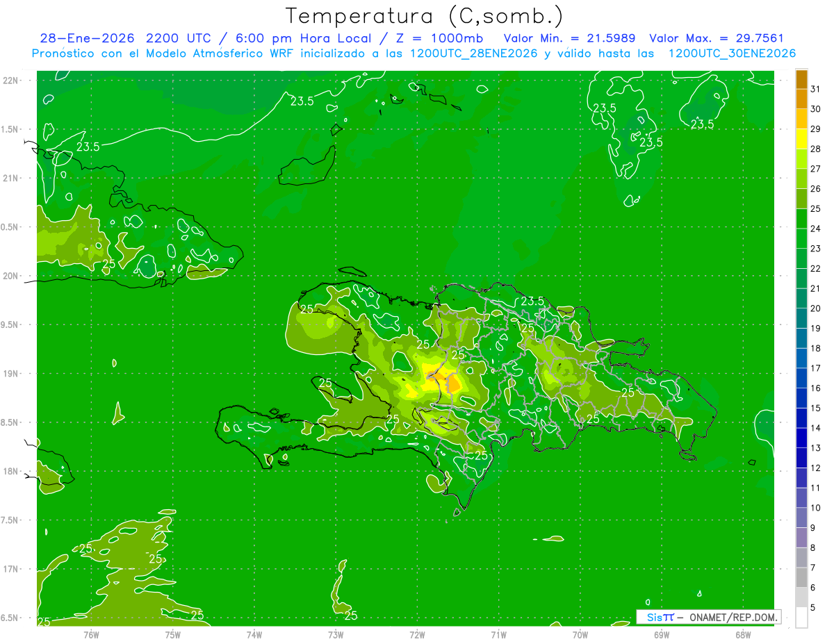Screen dimensions: 834x644
Task: Click the '73W' longitude axis label
Action: click(336, 635)
